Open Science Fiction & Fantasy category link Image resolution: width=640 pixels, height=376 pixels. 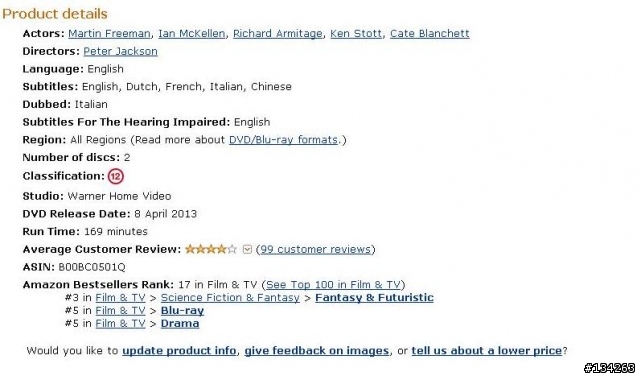230,298
